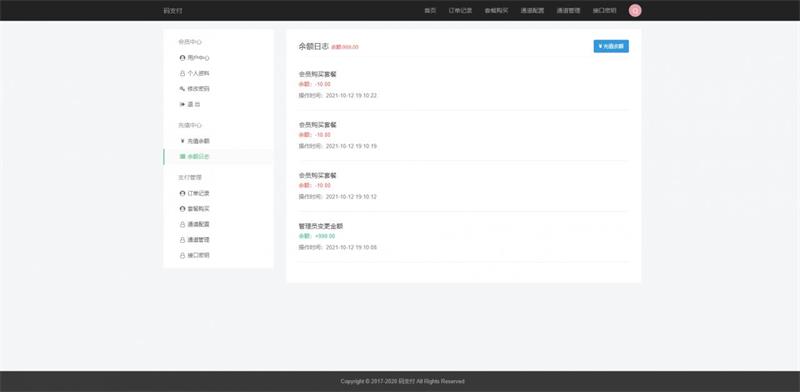The image size is (800, 392).
Task: Click the timestamp 2021-10-12 19:10:12
Action: (351, 197)
